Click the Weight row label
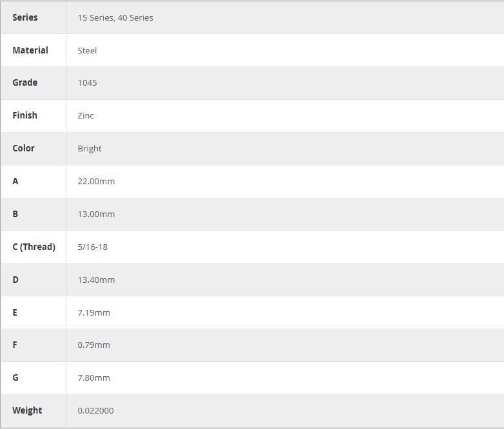This screenshot has height=429, width=504. (27, 410)
